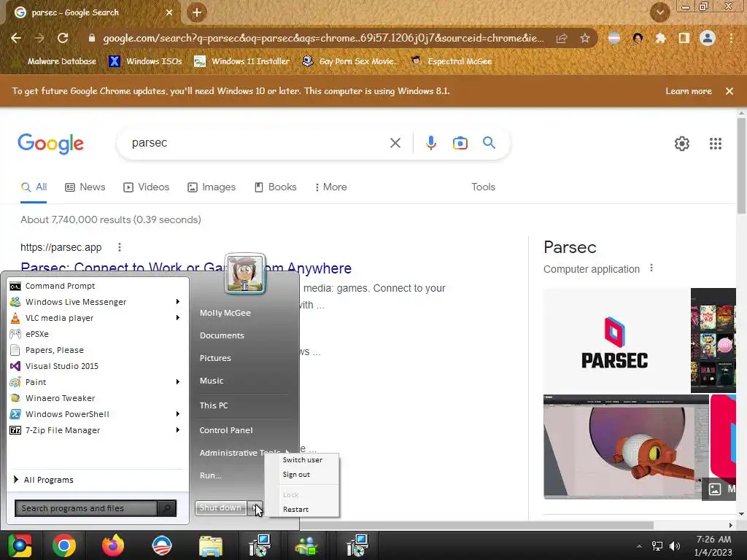Open the Google apps grid

(x=715, y=144)
